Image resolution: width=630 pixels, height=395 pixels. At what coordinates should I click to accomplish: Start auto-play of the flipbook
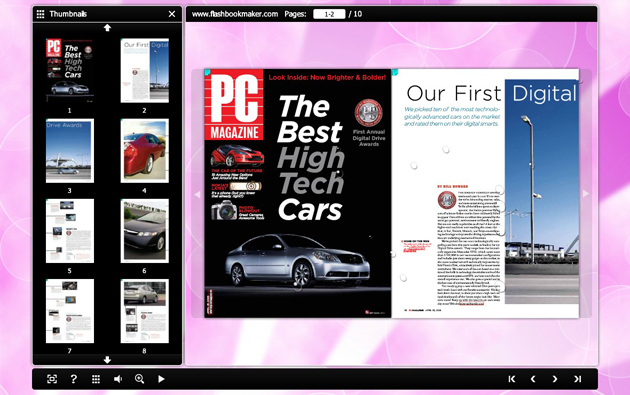coord(161,379)
